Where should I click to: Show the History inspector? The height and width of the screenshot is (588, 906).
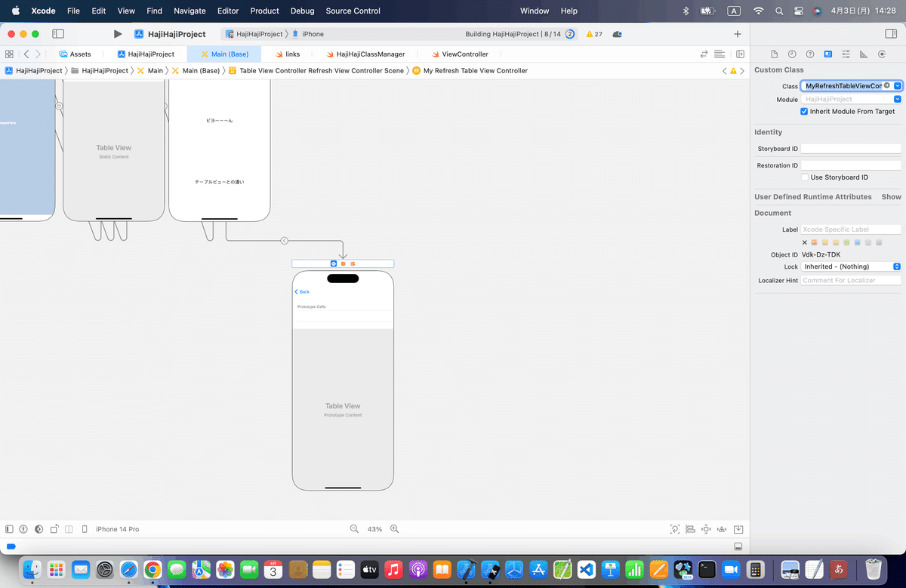pyautogui.click(x=792, y=54)
